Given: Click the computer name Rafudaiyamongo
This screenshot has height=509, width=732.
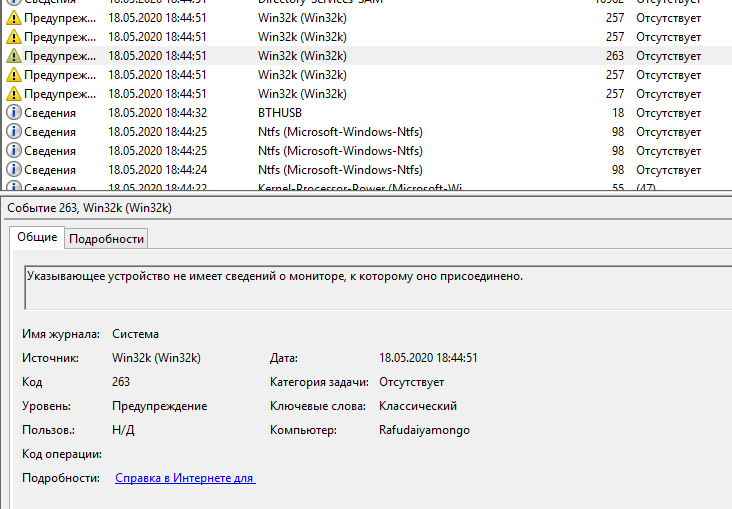Looking at the screenshot, I should point(424,430).
